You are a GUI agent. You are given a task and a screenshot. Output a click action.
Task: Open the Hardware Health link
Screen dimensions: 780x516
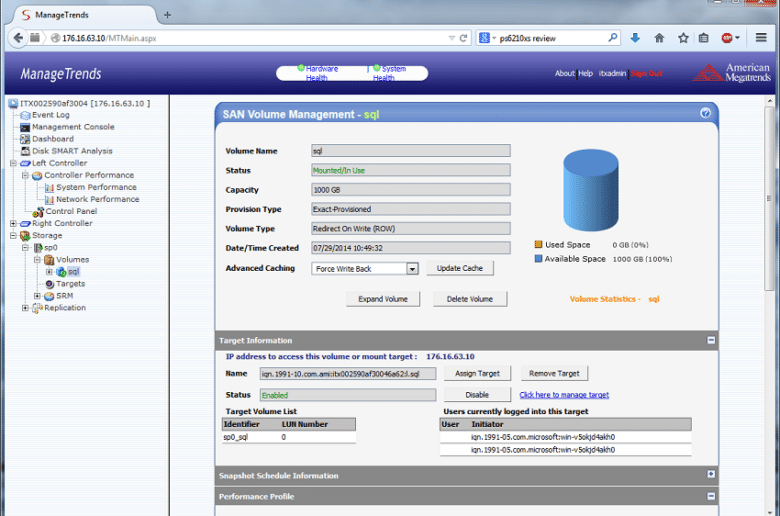[322, 73]
